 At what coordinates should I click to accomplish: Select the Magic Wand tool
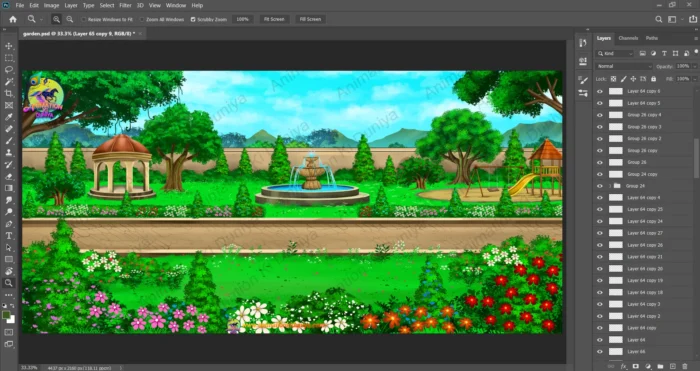(8, 82)
